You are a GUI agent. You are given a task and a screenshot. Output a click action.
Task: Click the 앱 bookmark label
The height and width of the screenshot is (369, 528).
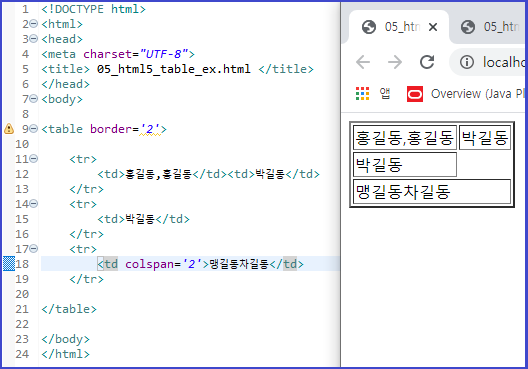click(x=385, y=94)
